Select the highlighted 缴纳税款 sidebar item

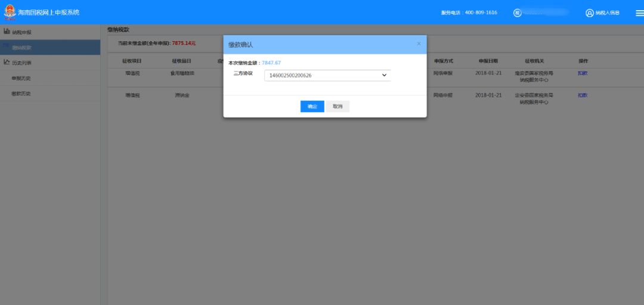(x=50, y=47)
